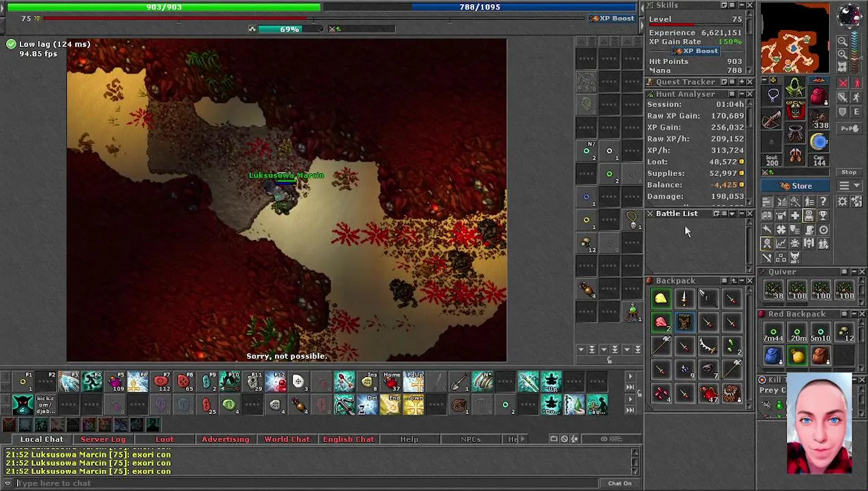Screen dimensions: 868x491
Task: Open the Help chat tab
Action: (x=409, y=439)
